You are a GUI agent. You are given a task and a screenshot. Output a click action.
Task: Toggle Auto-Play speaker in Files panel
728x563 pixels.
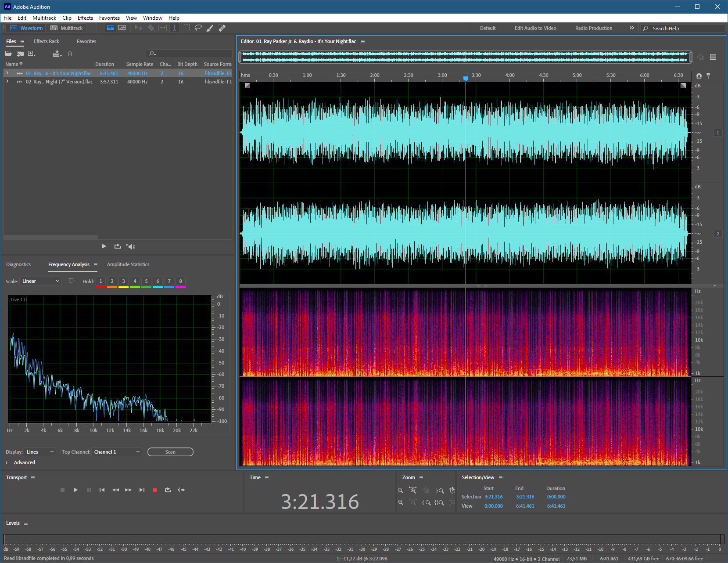[131, 246]
